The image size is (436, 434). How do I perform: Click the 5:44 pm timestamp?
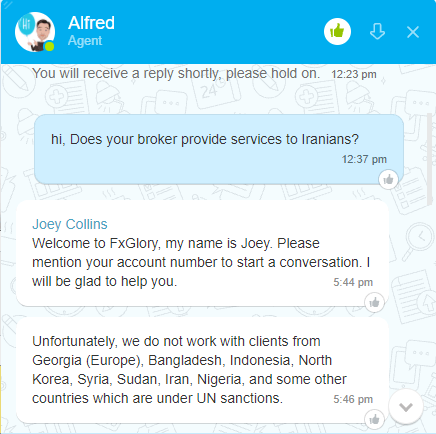pyautogui.click(x=353, y=282)
